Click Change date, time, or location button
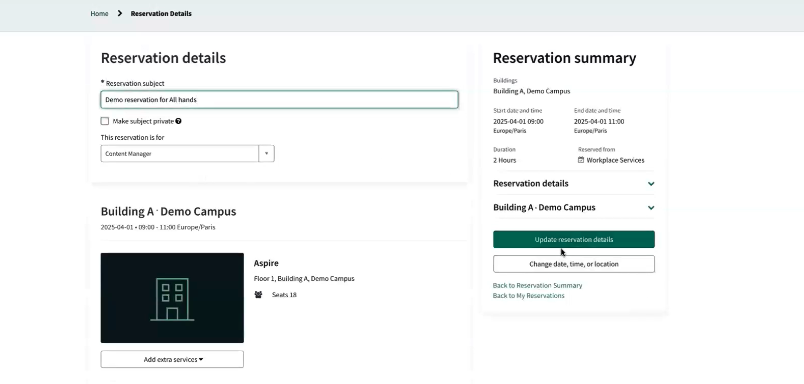 point(574,264)
